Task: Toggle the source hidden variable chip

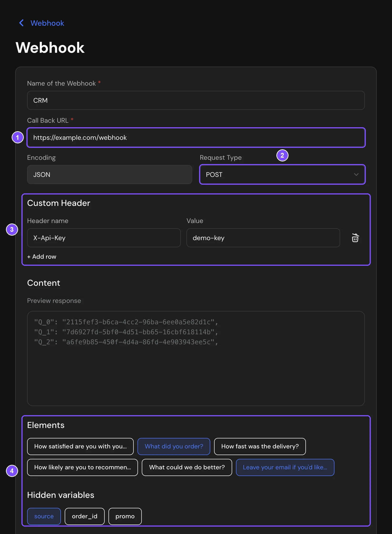Action: (44, 516)
